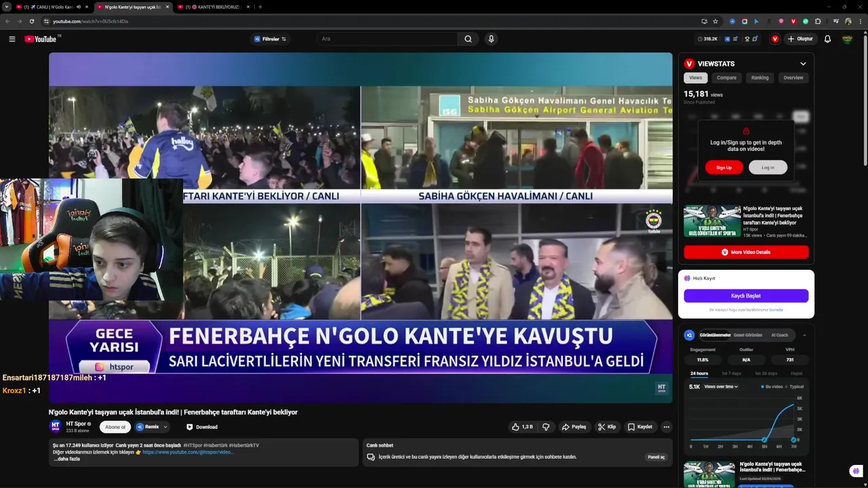868x488 pixels.
Task: Go to the YouTube home logo
Action: [42, 39]
